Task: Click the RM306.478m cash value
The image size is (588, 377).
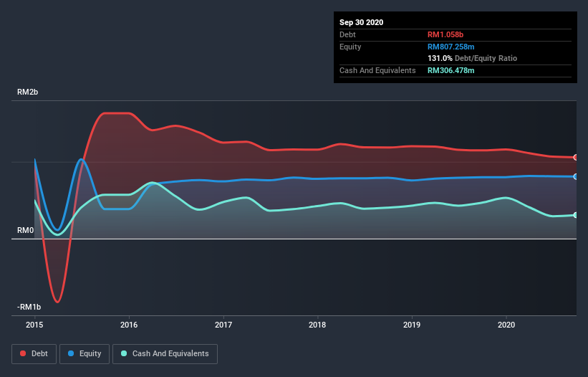Action: pos(451,70)
